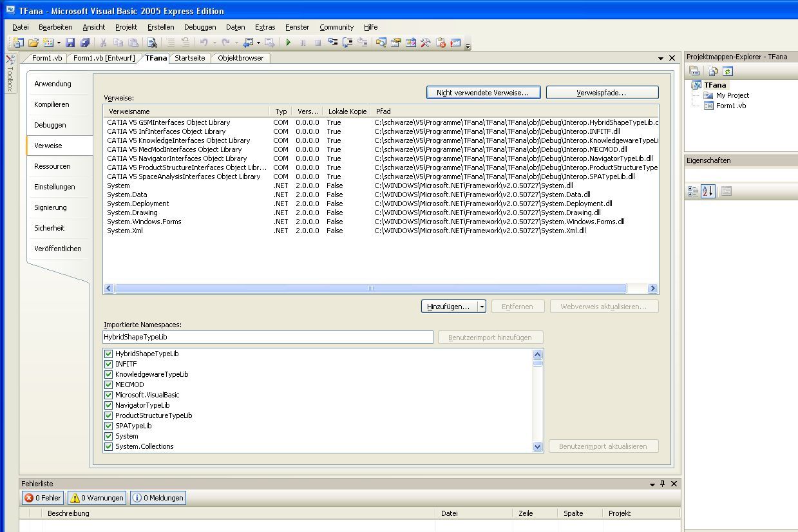798x532 pixels.
Task: Open toolbar options overflow arrow
Action: [x=468, y=45]
